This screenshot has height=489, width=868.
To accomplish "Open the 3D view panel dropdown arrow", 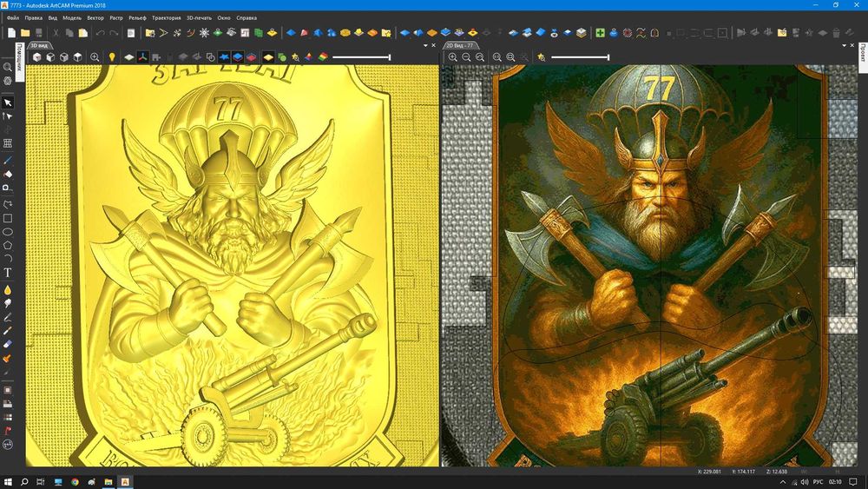I will click(x=425, y=45).
